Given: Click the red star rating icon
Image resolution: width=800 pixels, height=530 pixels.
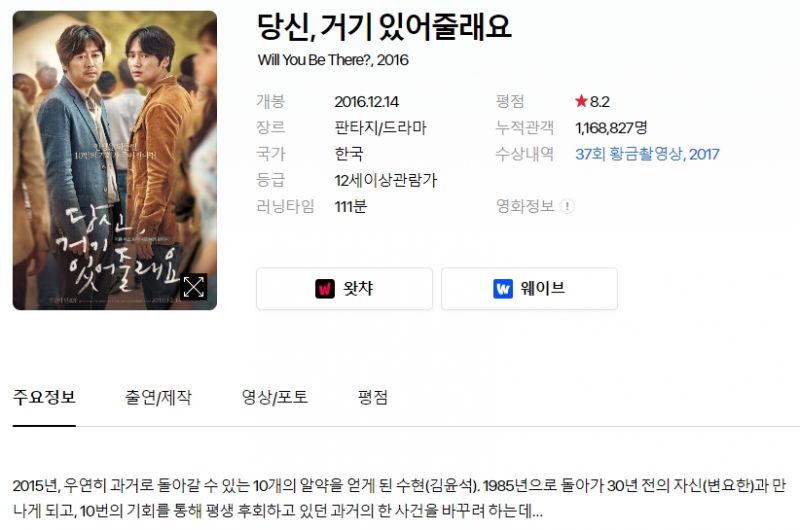Looking at the screenshot, I should [x=581, y=101].
